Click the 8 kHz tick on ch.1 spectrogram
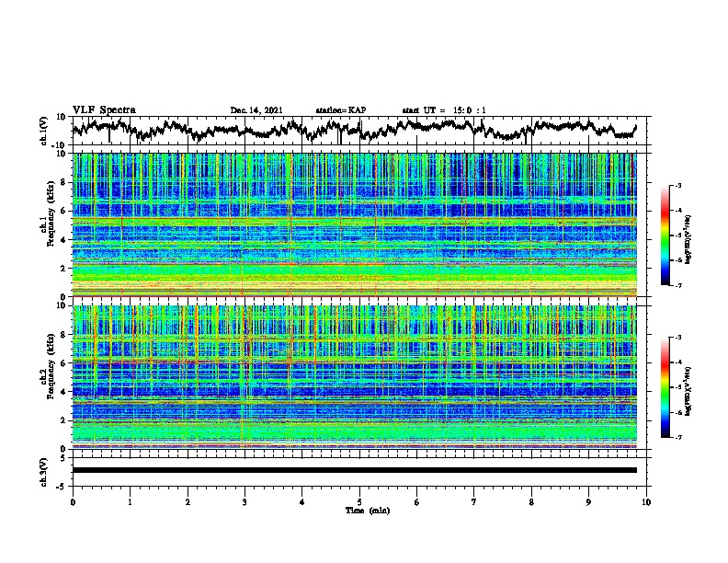 64,182
